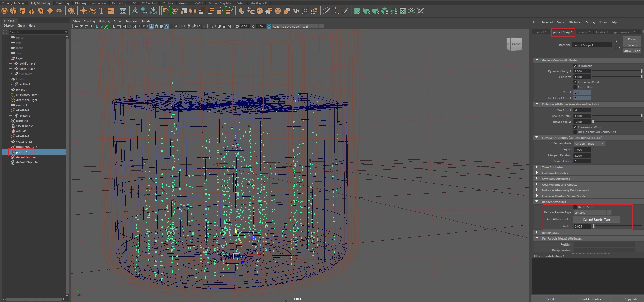Create a polygon cone from the shelf
Viewport: 644px width, 302px height.
(32, 11)
